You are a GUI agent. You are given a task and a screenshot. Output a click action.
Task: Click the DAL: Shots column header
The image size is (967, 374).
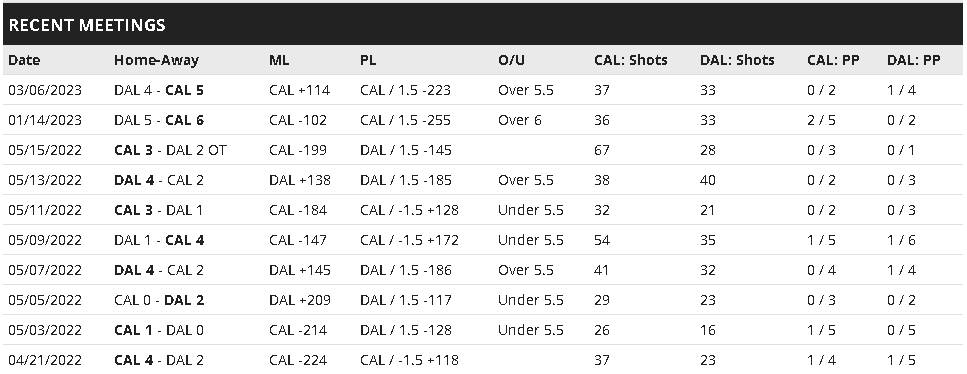click(737, 60)
